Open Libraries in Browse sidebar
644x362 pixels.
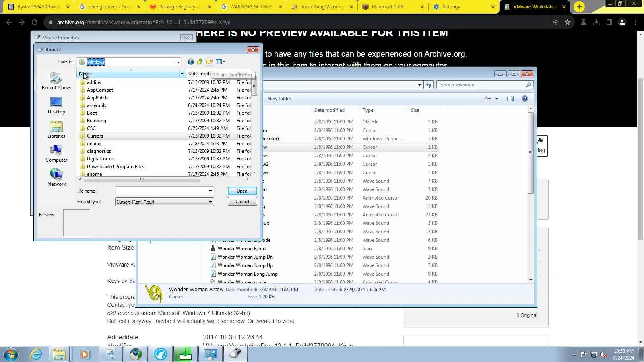coord(56,130)
